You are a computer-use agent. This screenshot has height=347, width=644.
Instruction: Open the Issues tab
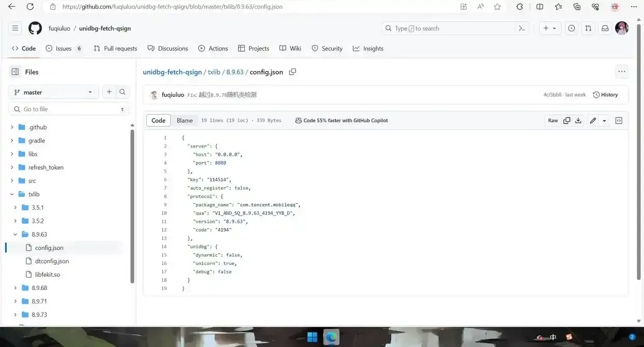click(x=63, y=49)
